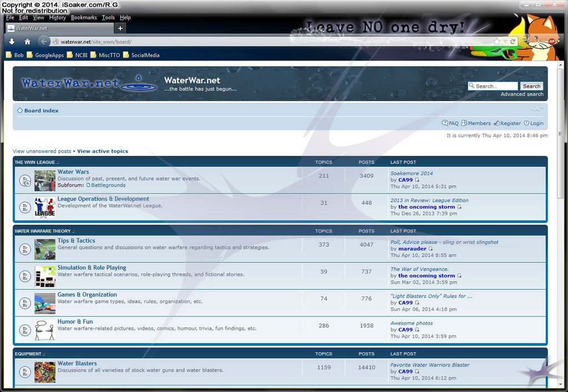This screenshot has width=568, height=392.
Task: Open the Battlegrounds subforum
Action: click(108, 185)
